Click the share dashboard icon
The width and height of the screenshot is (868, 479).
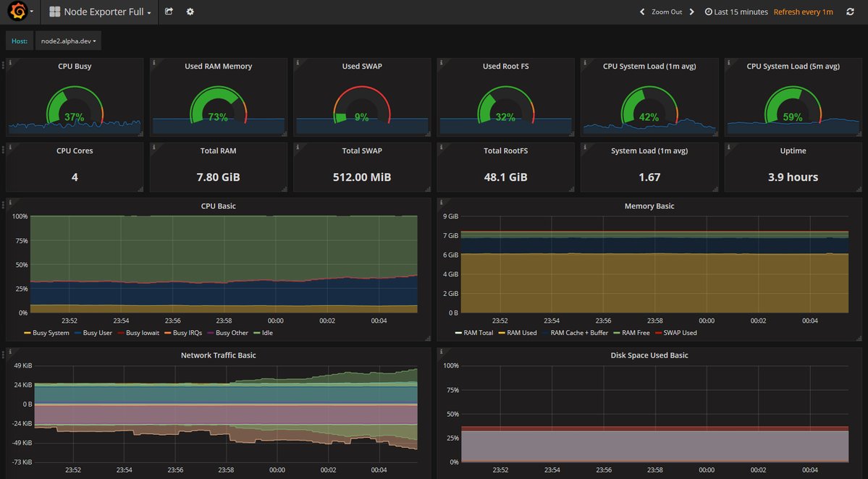click(x=169, y=12)
